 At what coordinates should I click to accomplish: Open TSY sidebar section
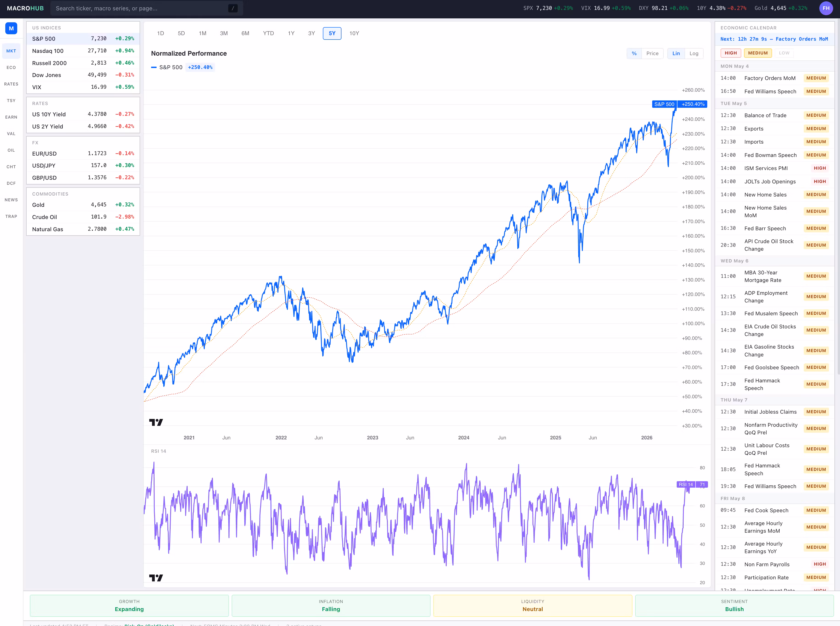[x=11, y=101]
